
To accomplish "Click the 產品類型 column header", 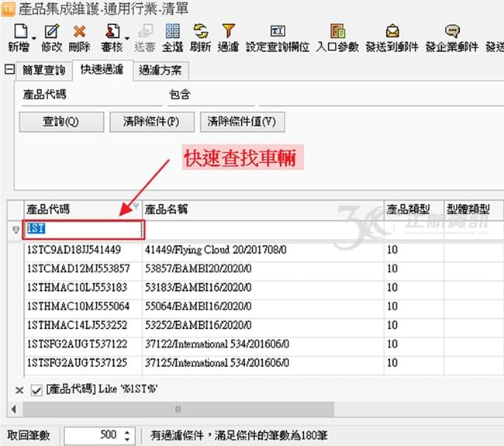I will coord(414,209).
